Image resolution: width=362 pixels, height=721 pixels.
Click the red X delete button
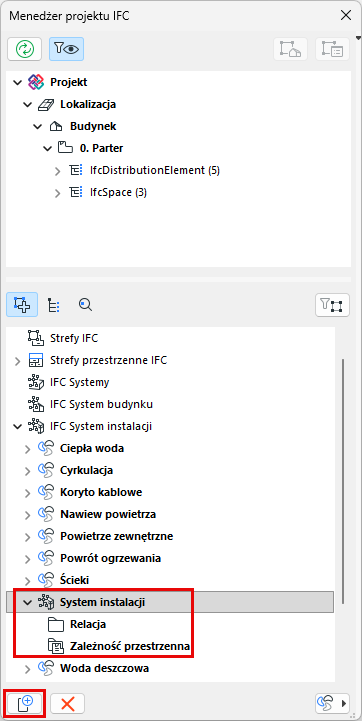point(67,703)
